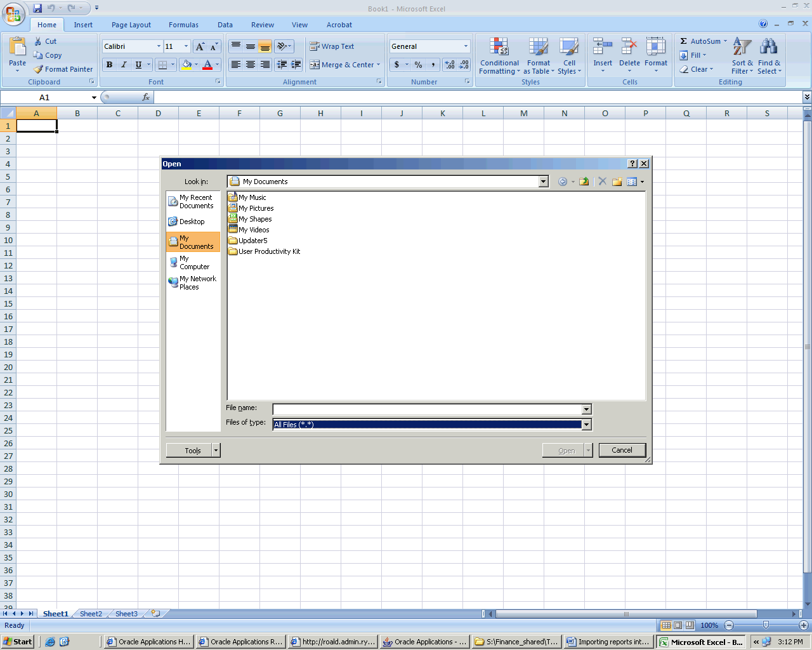Open the Views menu icon in dialog
The width and height of the screenshot is (812, 650).
(634, 182)
